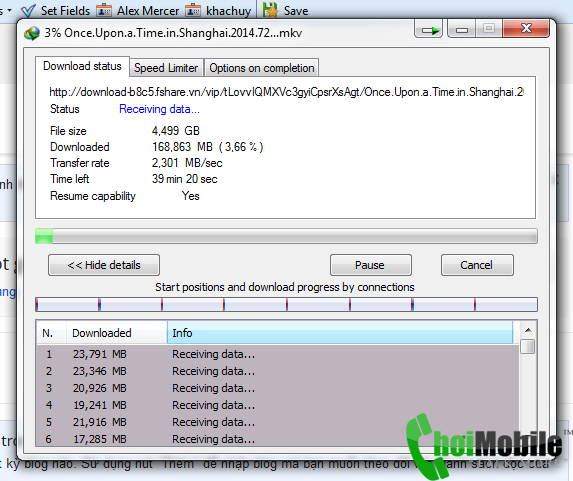This screenshot has width=573, height=481.
Task: Select connection row 3 with 20,926 MB
Action: (x=277, y=388)
